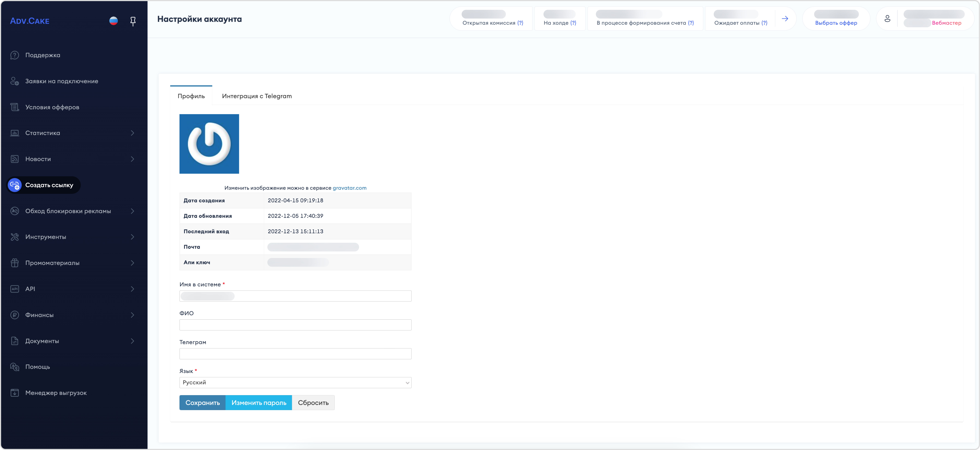Open Поддержка menu item
Viewport: 980px width, 450px height.
43,55
